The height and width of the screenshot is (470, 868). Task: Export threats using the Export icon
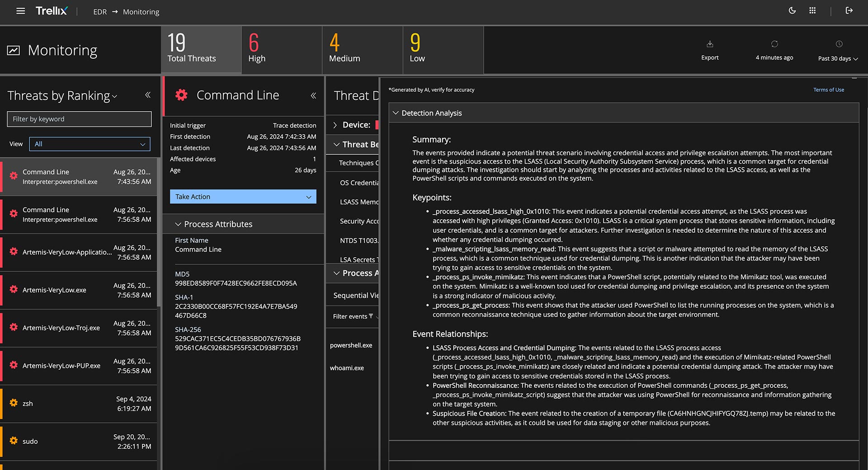[710, 44]
